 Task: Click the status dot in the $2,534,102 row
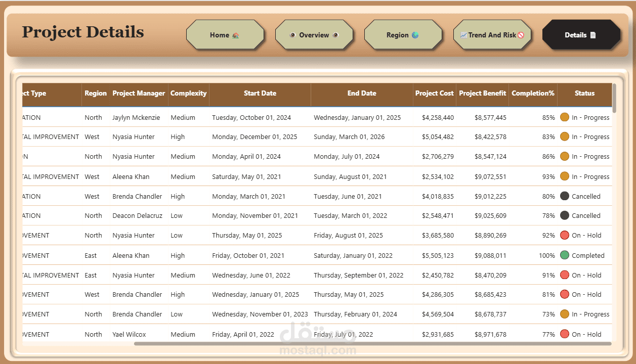(565, 176)
